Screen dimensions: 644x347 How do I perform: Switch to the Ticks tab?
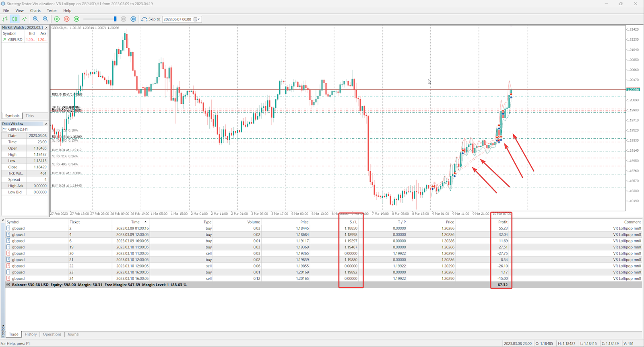[30, 116]
